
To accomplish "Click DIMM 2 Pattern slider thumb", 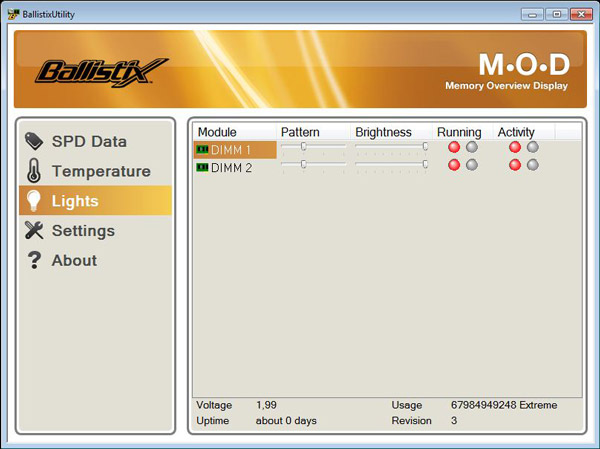I will click(x=303, y=164).
